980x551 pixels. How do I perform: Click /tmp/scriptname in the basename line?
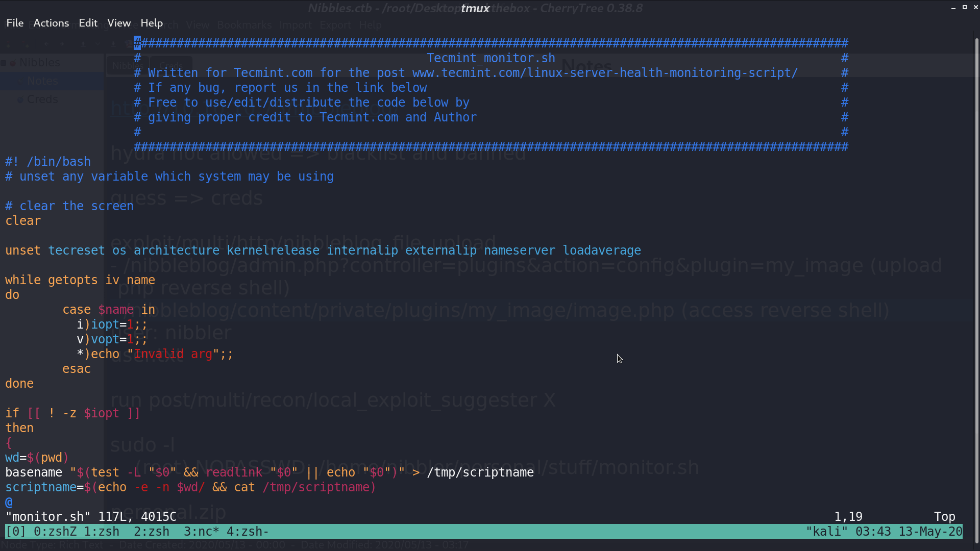(480, 472)
